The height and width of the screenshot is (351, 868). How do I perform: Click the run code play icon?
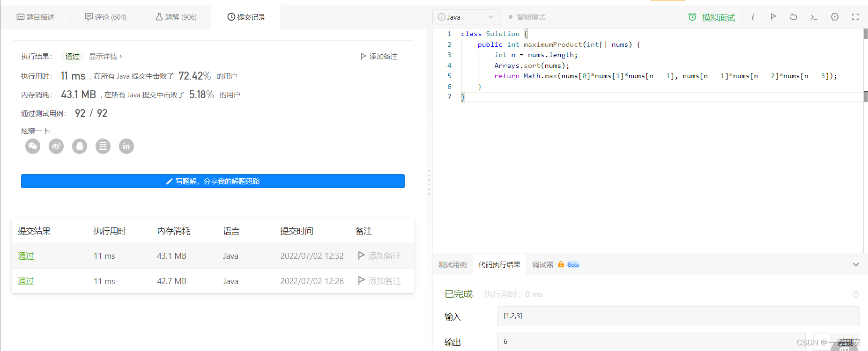773,17
